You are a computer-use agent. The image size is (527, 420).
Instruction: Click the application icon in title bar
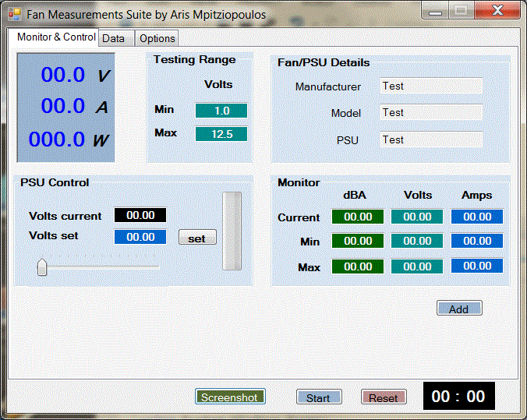tap(15, 15)
